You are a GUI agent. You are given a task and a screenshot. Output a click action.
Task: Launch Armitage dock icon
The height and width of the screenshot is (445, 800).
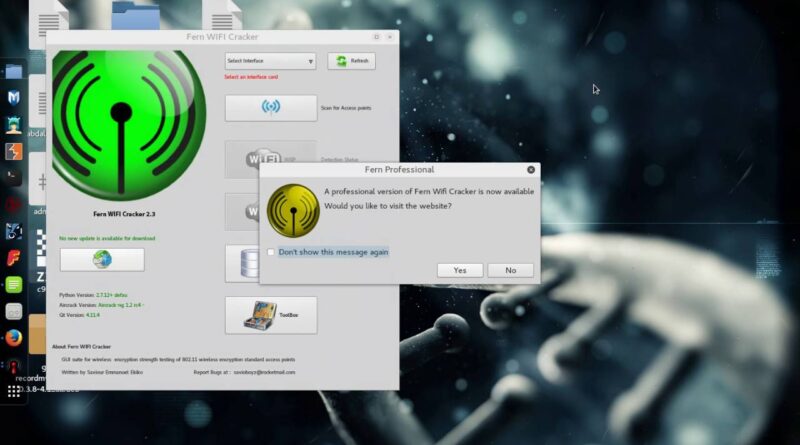pyautogui.click(x=14, y=125)
